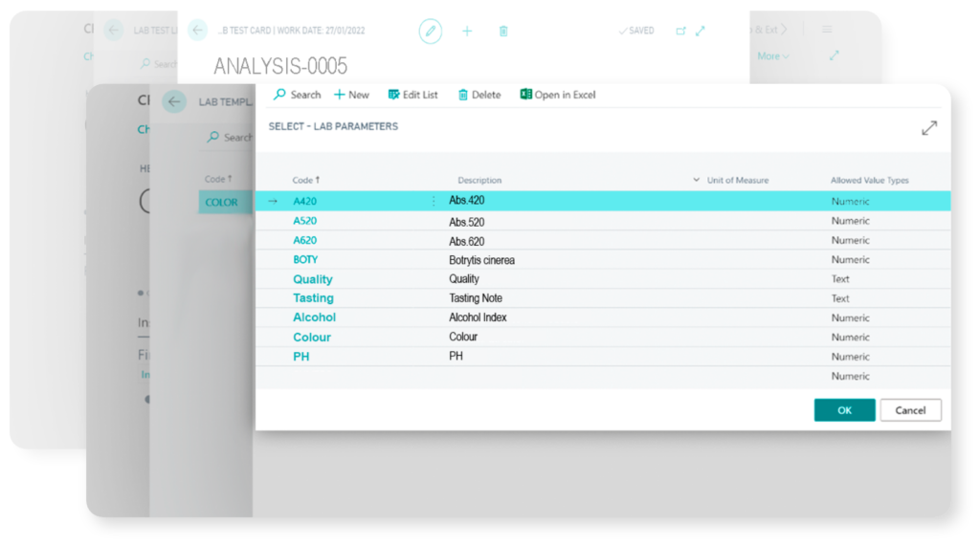This screenshot has height=546, width=980.
Task: Click the plus icon to add new card
Action: (467, 31)
